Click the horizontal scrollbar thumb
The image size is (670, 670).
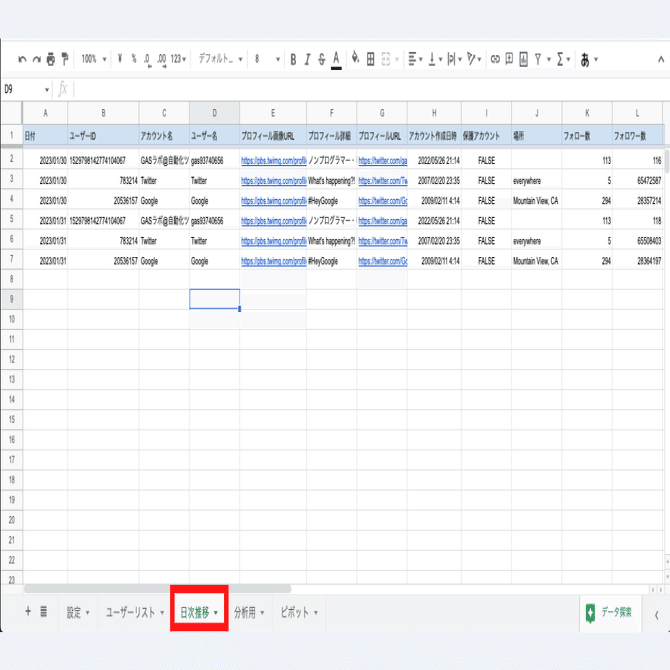point(157,589)
